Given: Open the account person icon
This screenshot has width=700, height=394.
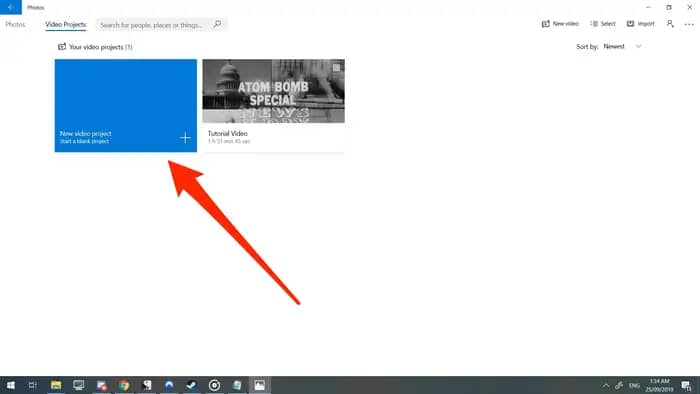Looking at the screenshot, I should [670, 24].
